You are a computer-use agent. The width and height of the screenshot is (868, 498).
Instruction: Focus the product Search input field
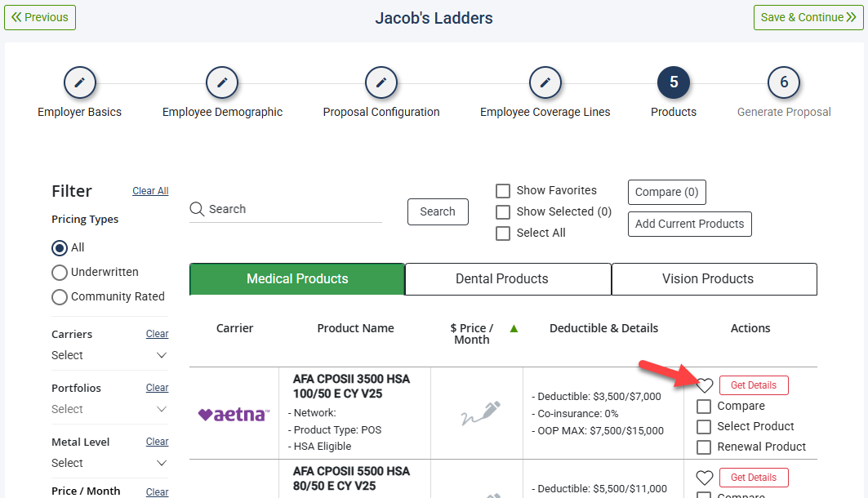286,209
